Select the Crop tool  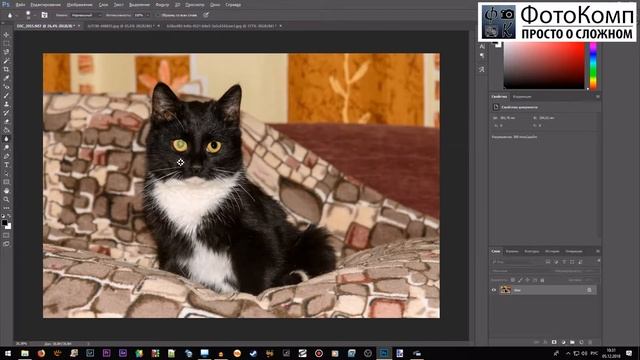(x=6, y=69)
